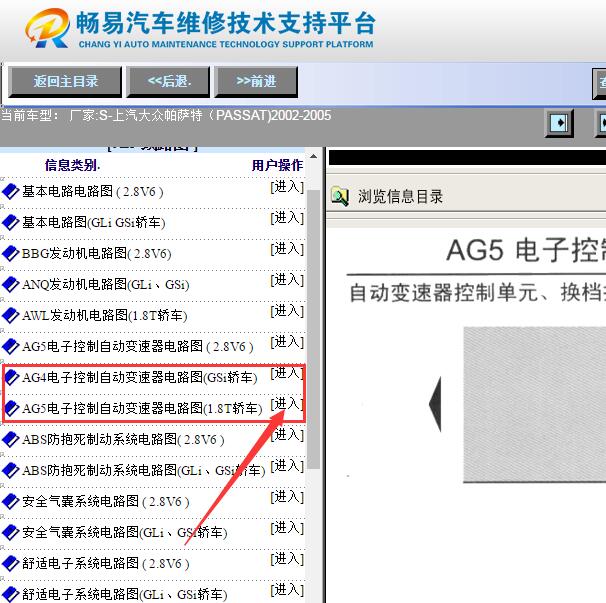Screen dimensions: 606x603
Task: Enter 舒适电子系统电路图 (2.8V6) via [进入]
Action: tap(287, 559)
